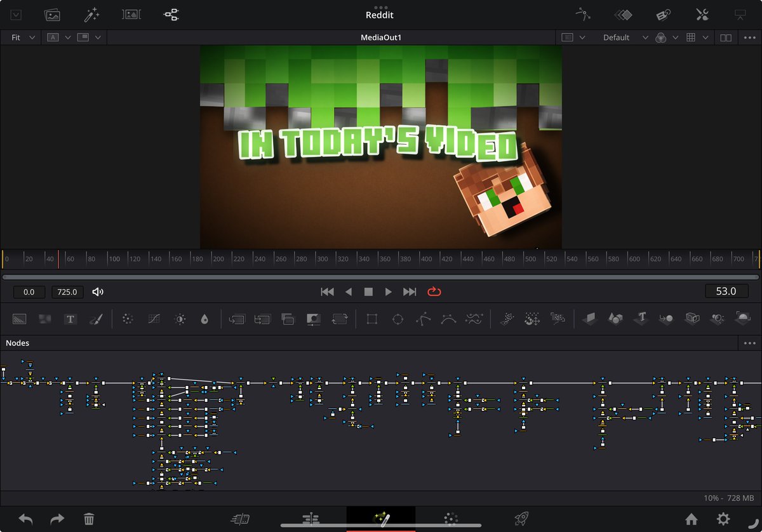Add a Merge node from the toolbar
The width and height of the screenshot is (762, 532).
(x=237, y=319)
